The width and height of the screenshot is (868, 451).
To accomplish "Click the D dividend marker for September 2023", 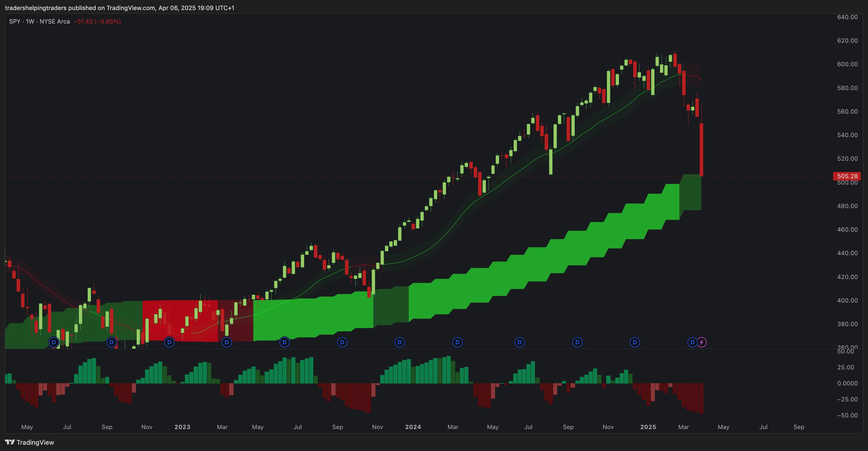I will (x=342, y=342).
